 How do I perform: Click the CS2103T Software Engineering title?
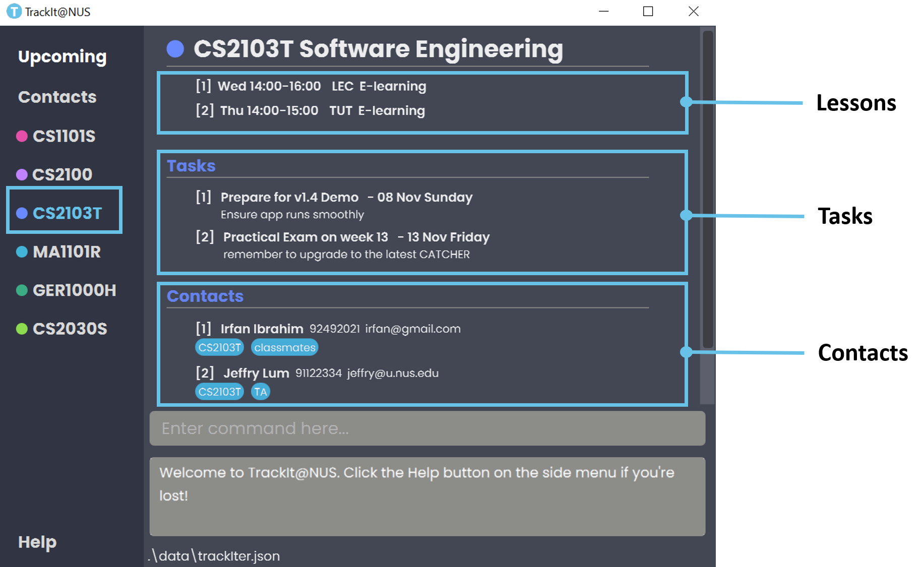(x=378, y=49)
